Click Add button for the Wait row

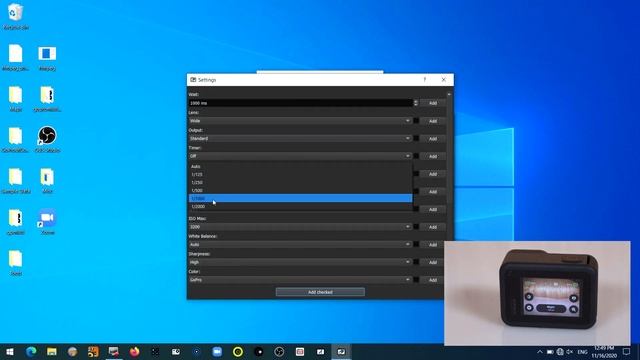[x=433, y=103]
